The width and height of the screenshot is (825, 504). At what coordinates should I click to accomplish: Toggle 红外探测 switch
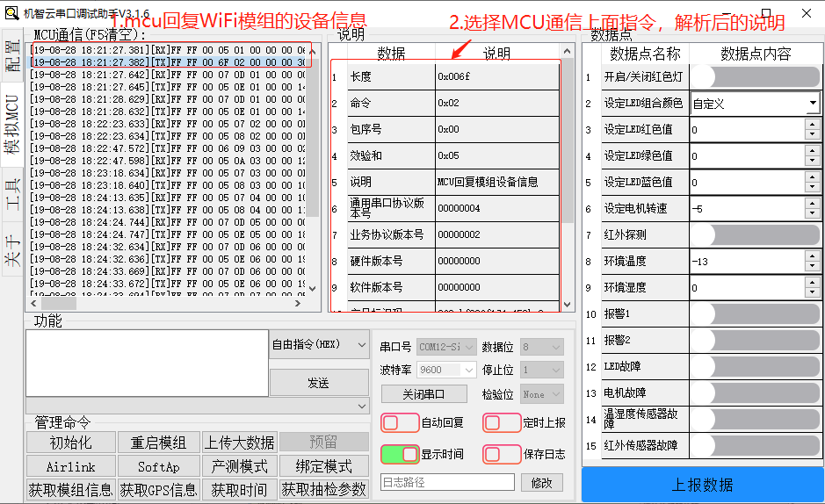pyautogui.click(x=755, y=235)
